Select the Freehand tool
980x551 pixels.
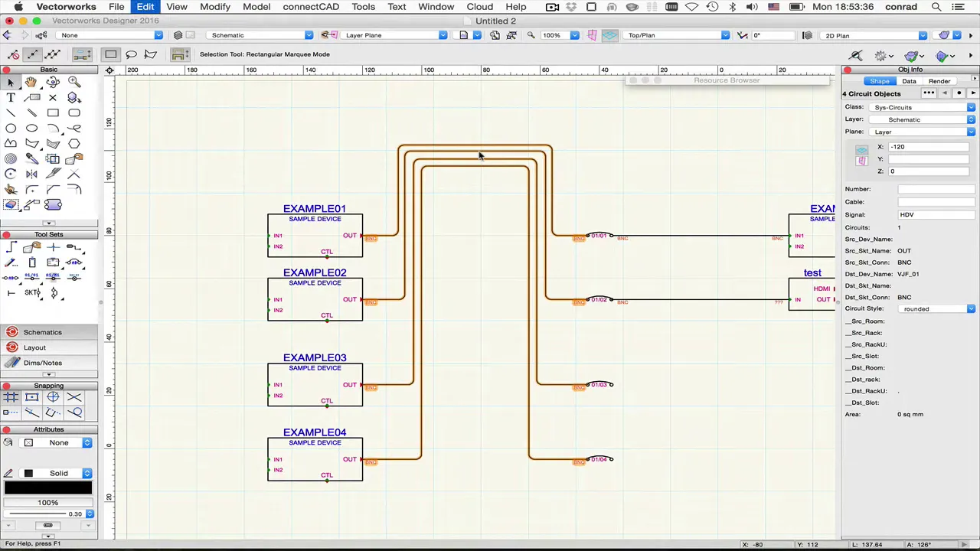[74, 128]
